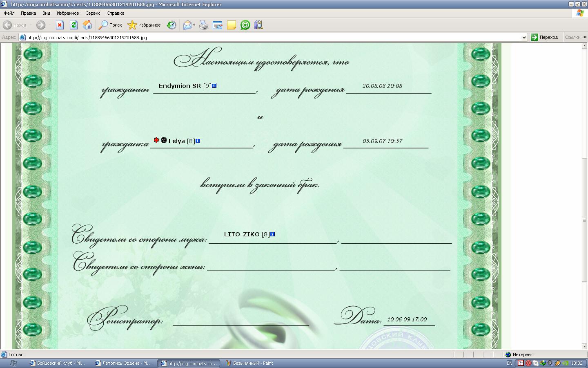
Task: Expand the Ссылки links chevron
Action: 585,37
